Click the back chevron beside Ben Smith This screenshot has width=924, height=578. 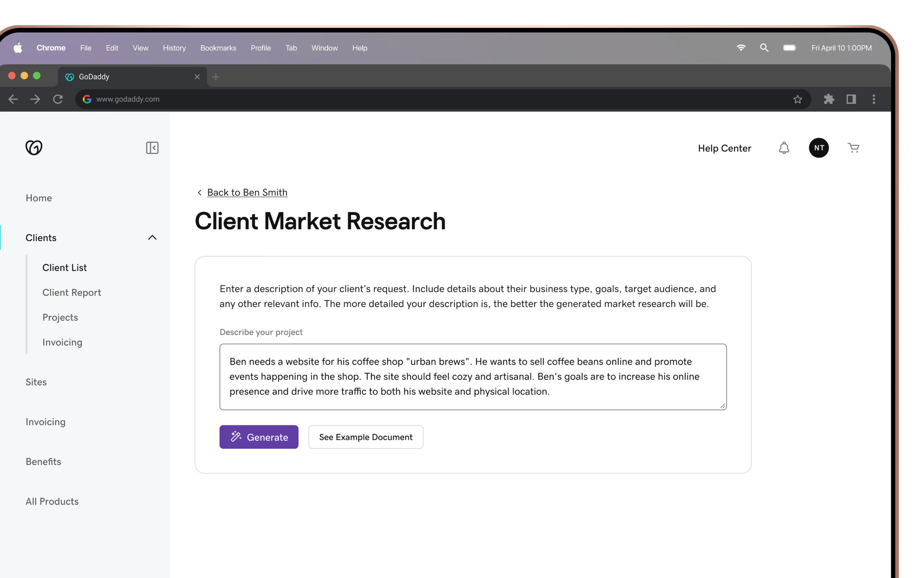199,192
